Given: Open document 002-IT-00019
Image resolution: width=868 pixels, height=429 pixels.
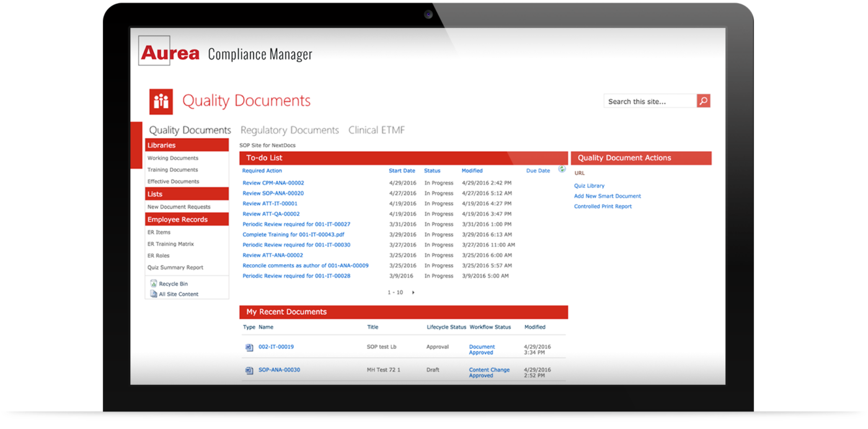Looking at the screenshot, I should point(276,347).
